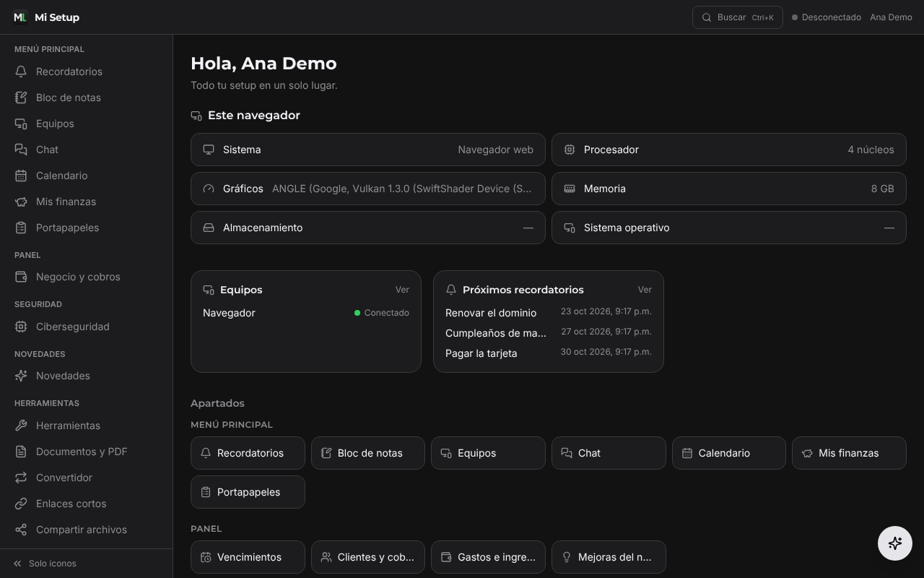The width and height of the screenshot is (924, 578).
Task: Click the Procesador 4 núcleos row
Action: pos(729,150)
